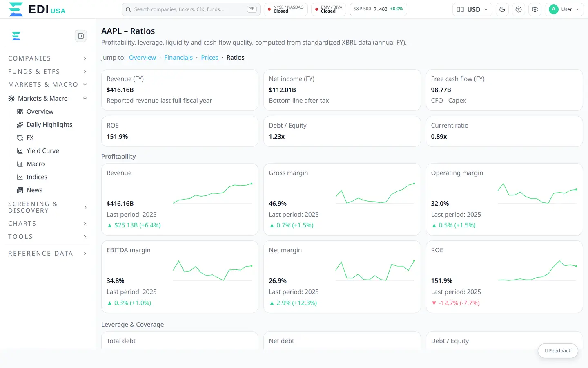Click News newspaper icon
588x368 pixels.
(x=20, y=190)
